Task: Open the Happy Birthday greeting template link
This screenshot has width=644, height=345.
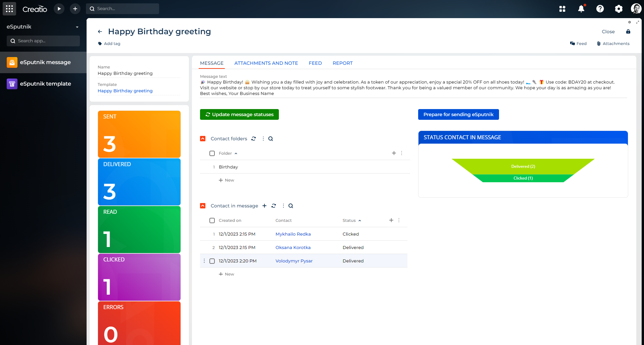Action: coord(125,91)
